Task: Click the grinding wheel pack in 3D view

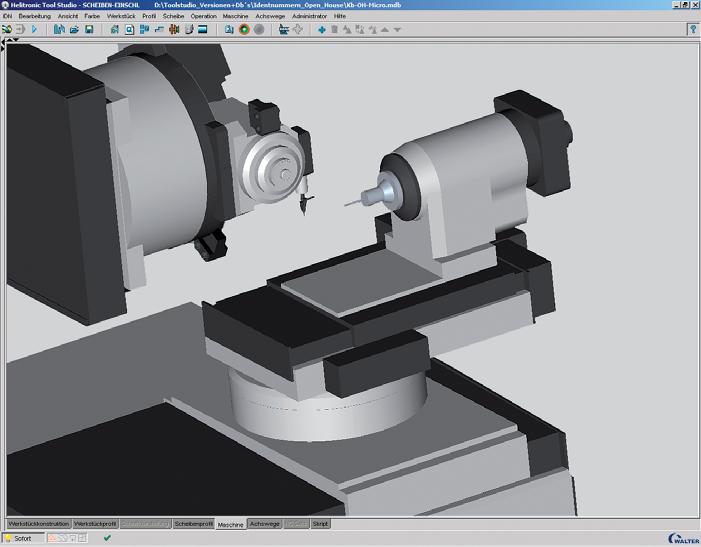Action: [274, 168]
